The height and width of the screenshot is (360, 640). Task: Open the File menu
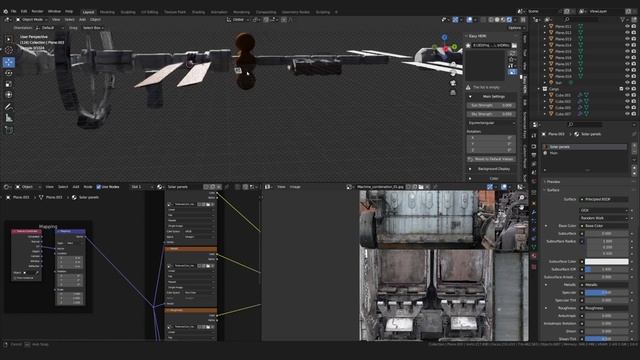(x=13, y=11)
